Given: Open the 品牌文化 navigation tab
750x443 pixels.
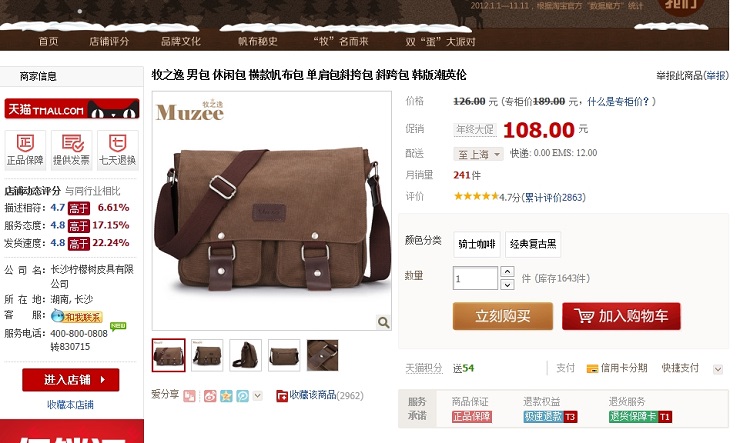Looking at the screenshot, I should pyautogui.click(x=181, y=42).
